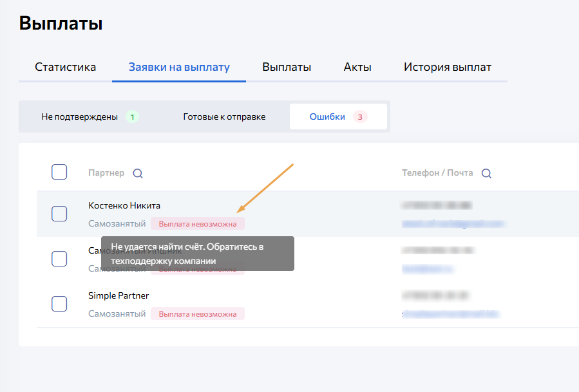Tick the select-all checkbox in table header
579x392 pixels.
59,172
